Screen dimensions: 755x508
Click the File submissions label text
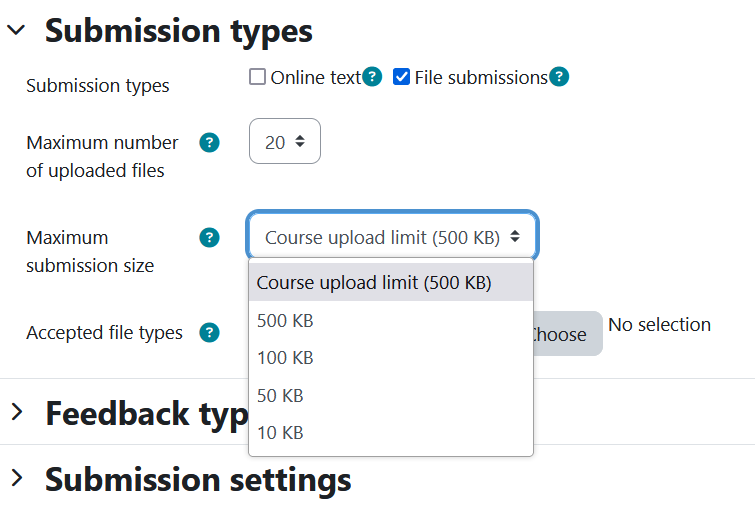pos(481,78)
